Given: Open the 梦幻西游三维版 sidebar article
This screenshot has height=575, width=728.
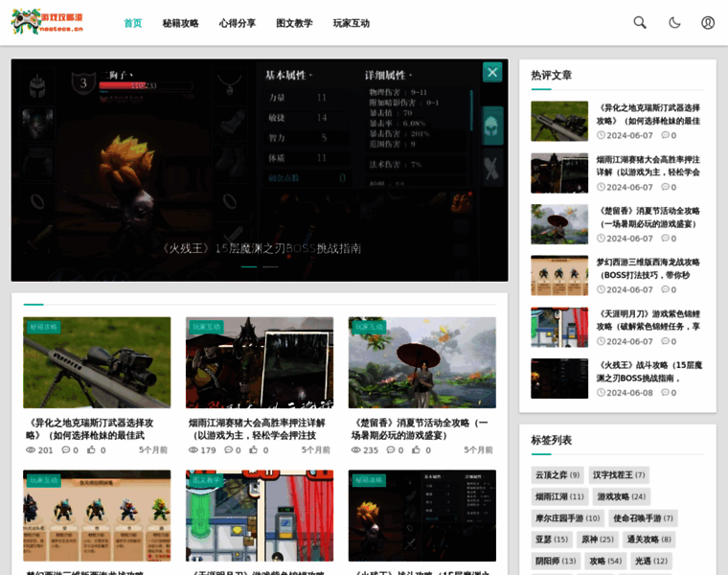Looking at the screenshot, I should point(648,267).
